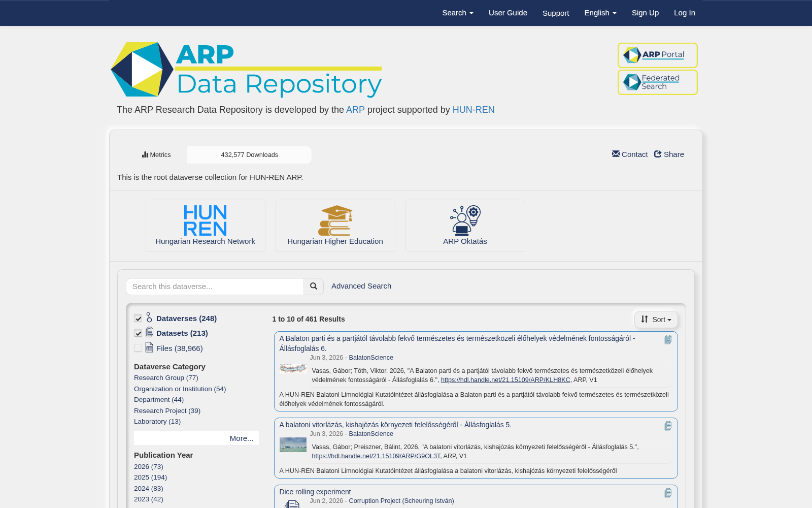Click the Datasets type icon

149,332
